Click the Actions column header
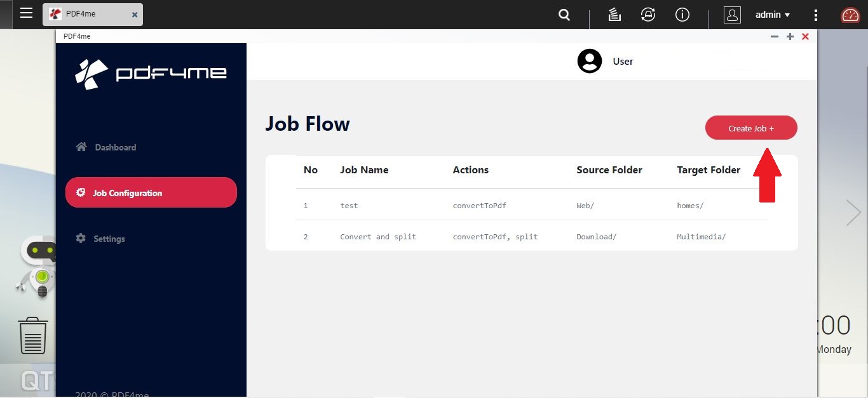The height and width of the screenshot is (398, 868). click(471, 170)
